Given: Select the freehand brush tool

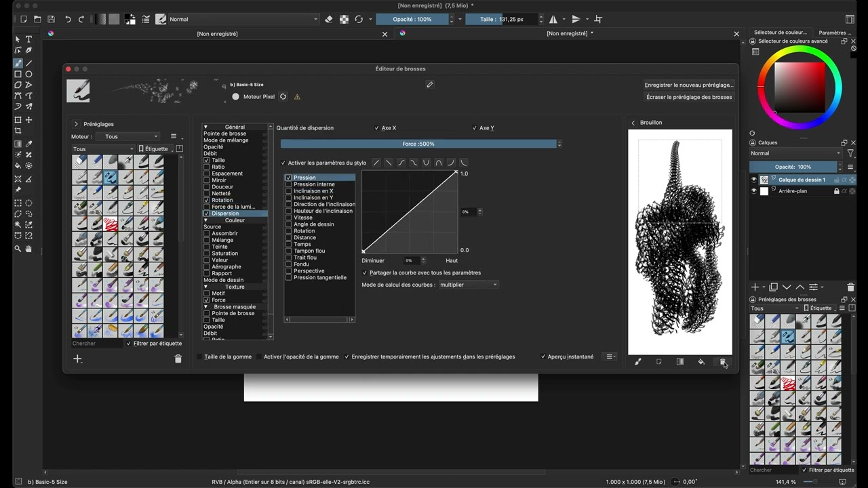Looking at the screenshot, I should 18,63.
